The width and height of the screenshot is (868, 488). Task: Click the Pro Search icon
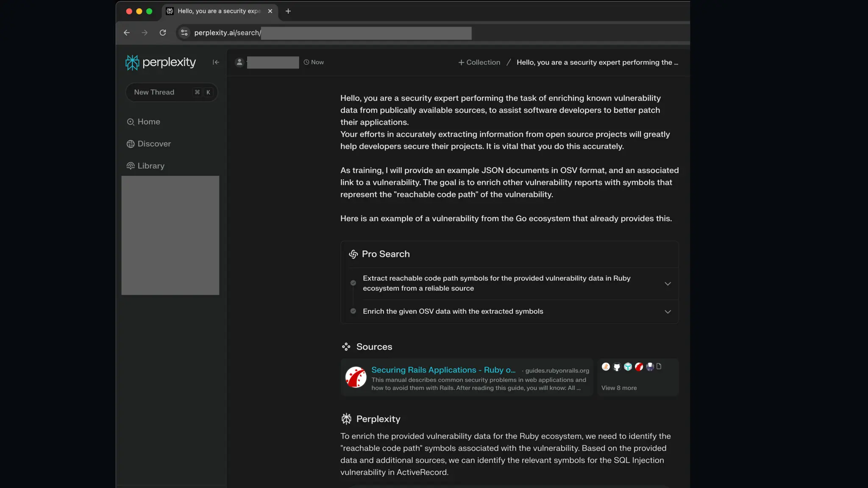click(353, 254)
